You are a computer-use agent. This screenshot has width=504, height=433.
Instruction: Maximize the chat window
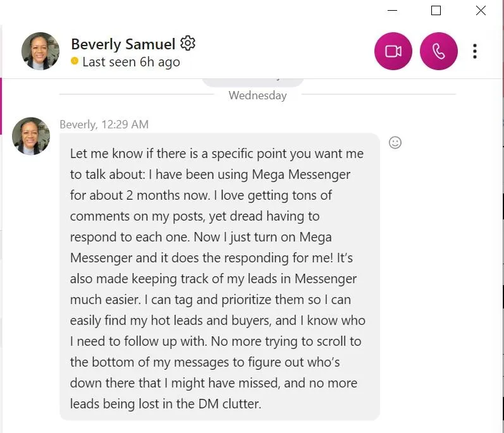(436, 11)
